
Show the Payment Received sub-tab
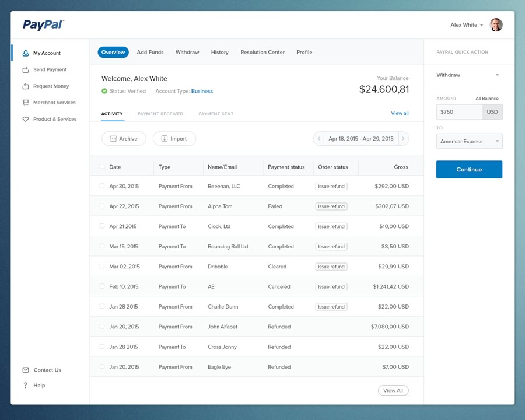click(160, 114)
